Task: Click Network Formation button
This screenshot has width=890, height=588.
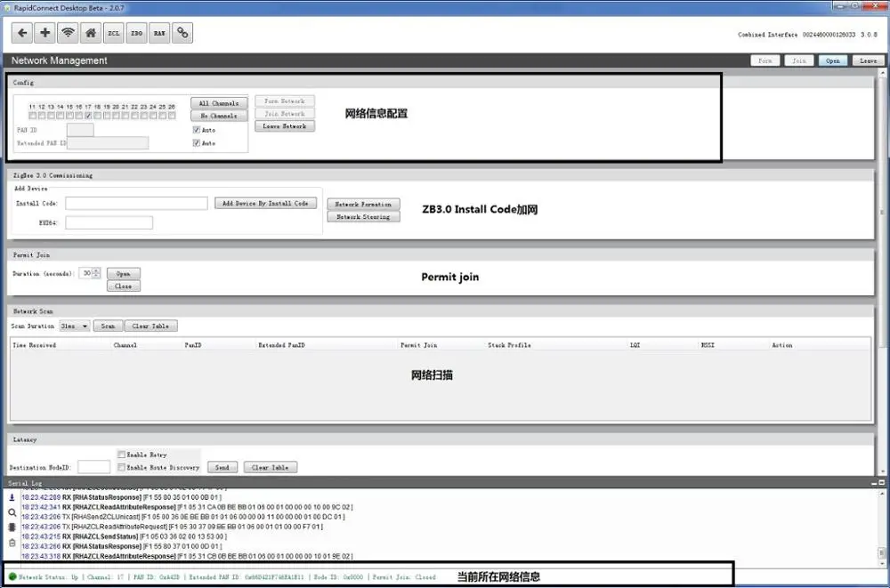Action: pos(363,205)
